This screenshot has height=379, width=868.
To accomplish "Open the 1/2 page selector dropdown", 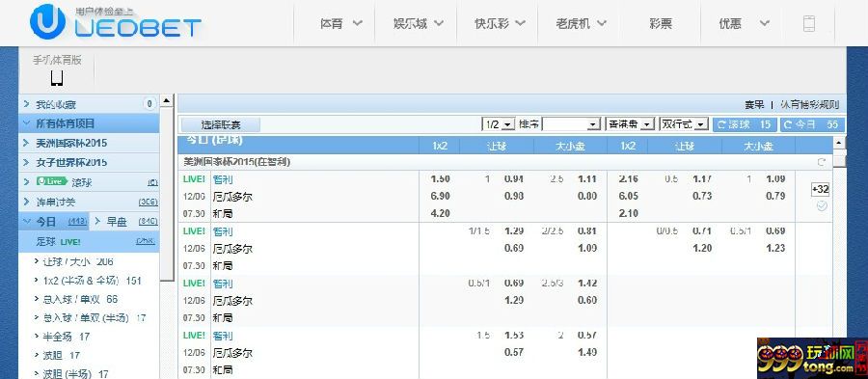I will [499, 124].
